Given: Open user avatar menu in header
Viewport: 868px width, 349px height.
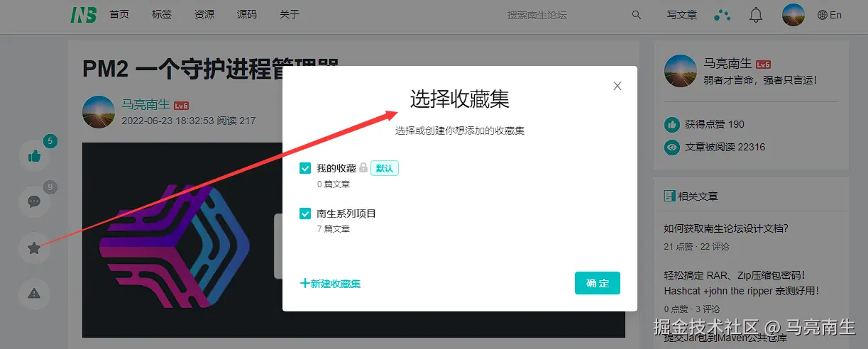Looking at the screenshot, I should click(793, 15).
